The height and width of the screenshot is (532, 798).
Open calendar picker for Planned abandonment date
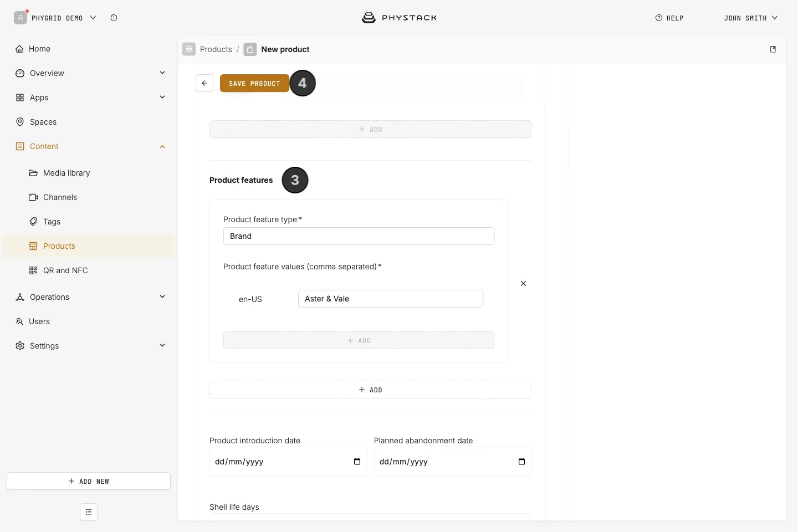pyautogui.click(x=521, y=462)
